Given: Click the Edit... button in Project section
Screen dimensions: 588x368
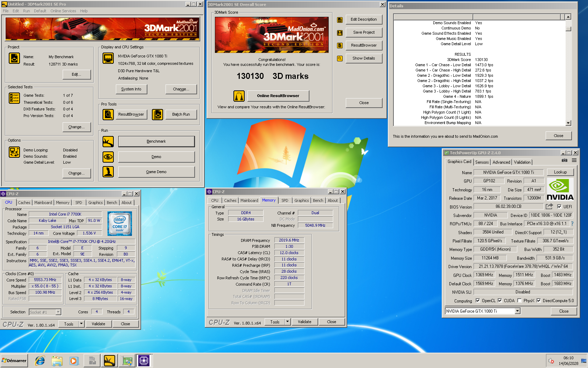Looking at the screenshot, I should point(77,75).
